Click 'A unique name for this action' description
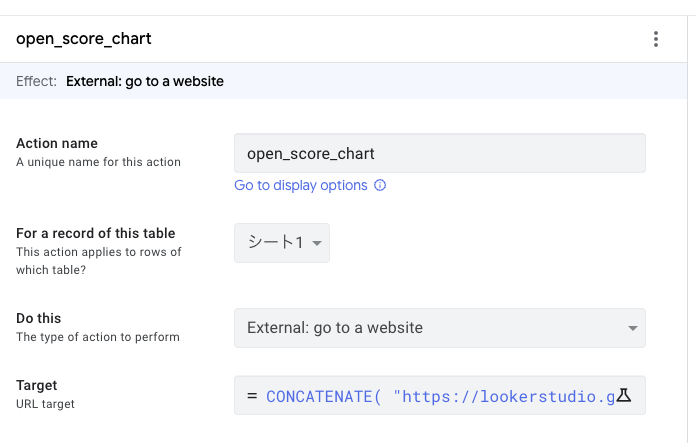Screen dimensions: 696x443 click(x=98, y=162)
